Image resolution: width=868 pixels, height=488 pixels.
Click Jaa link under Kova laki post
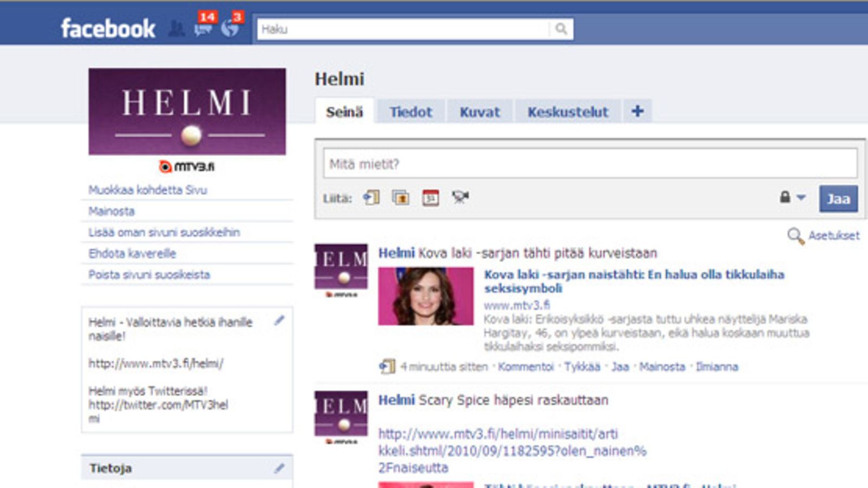[620, 367]
